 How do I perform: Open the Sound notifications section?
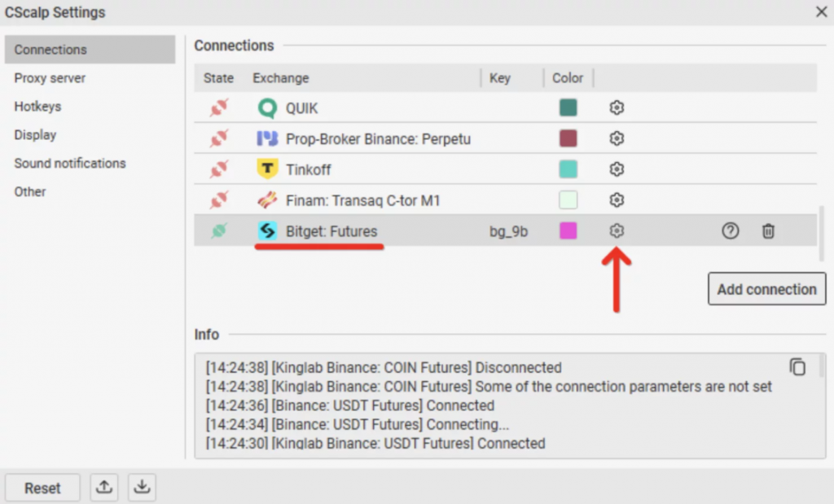[x=70, y=163]
